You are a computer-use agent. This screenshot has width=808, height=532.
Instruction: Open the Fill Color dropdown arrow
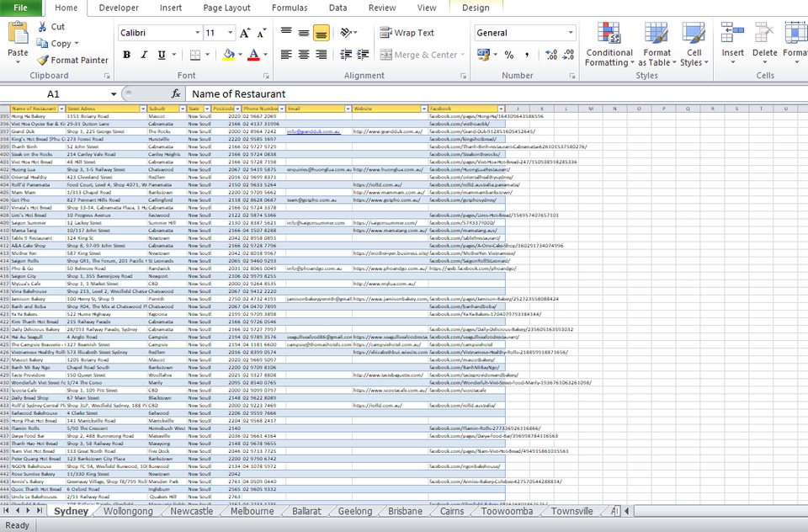240,55
